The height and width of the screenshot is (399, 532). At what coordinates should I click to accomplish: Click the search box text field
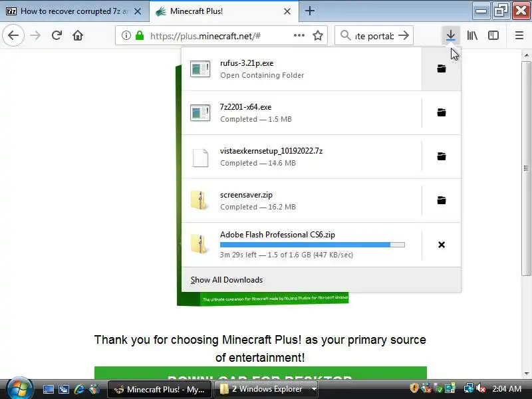pos(374,36)
